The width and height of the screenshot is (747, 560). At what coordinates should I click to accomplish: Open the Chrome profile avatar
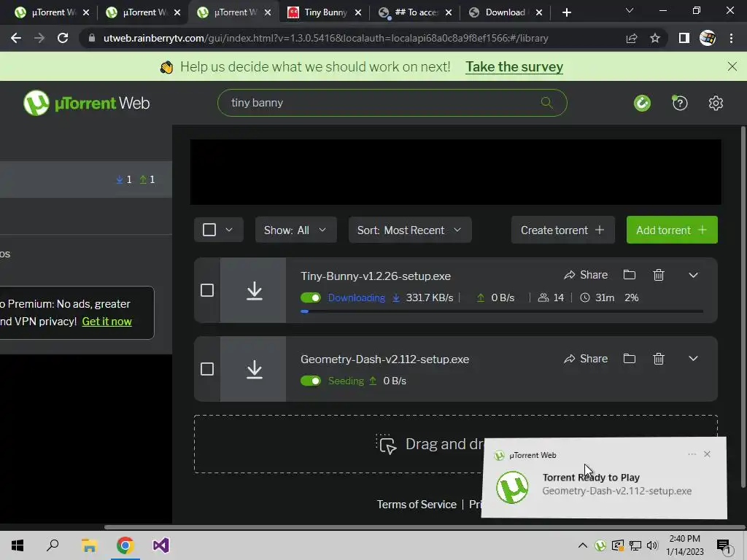[708, 38]
